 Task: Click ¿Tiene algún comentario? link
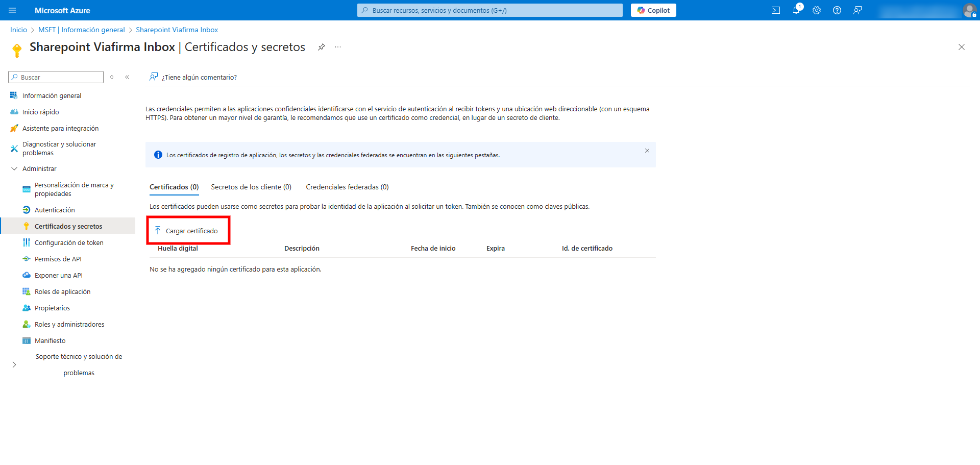(193, 77)
